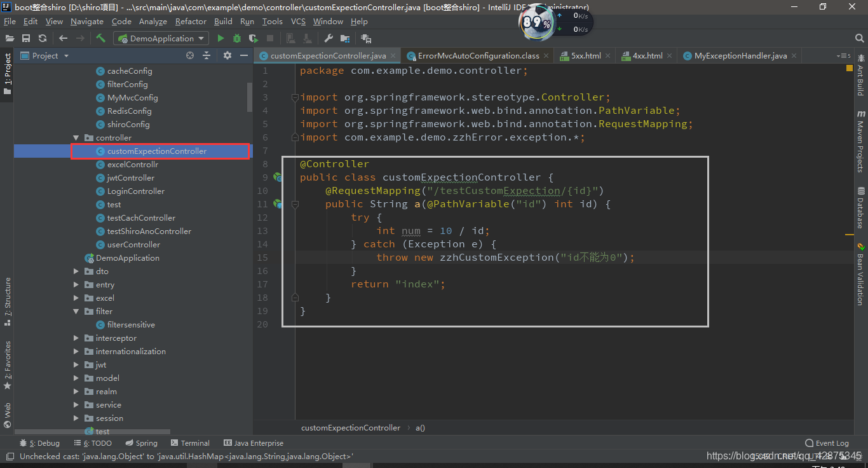Screen dimensions: 868x468
Task: Start debugging with the bug icon
Action: coord(237,38)
